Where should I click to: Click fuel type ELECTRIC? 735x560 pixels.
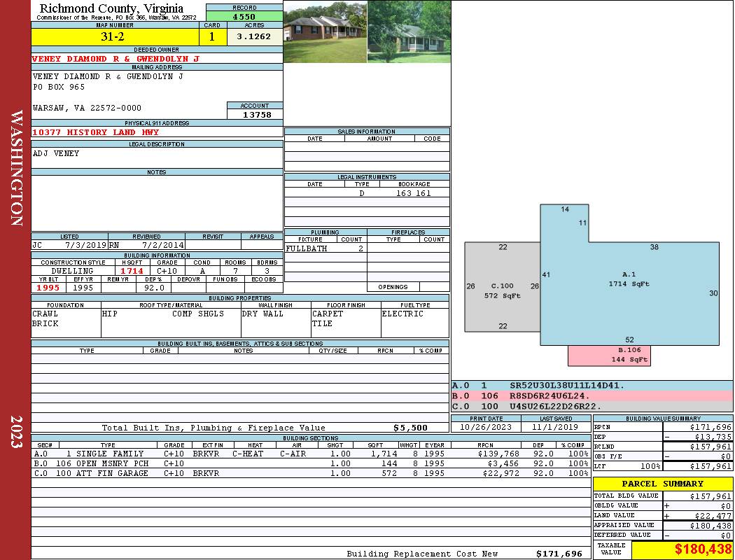point(402,314)
